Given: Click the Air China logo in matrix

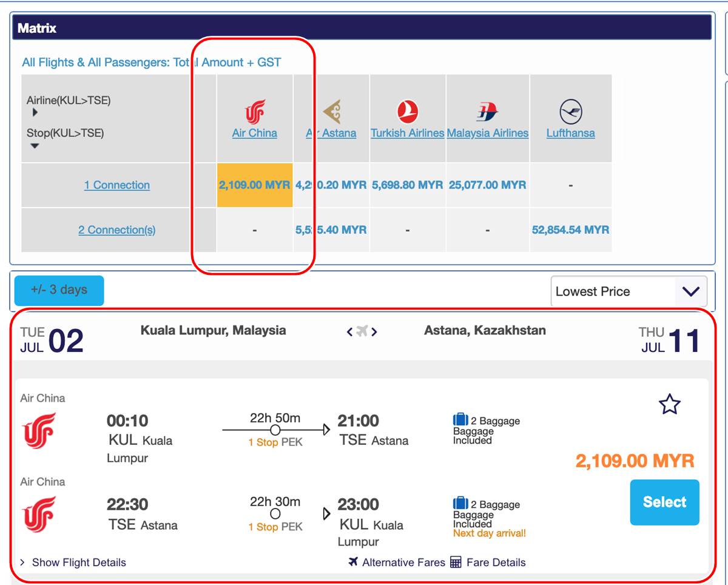Looking at the screenshot, I should point(255,112).
